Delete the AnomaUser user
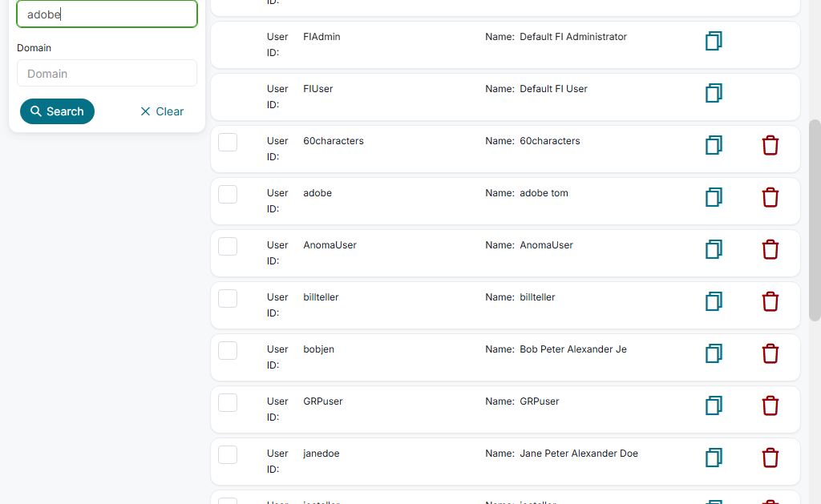Image resolution: width=821 pixels, height=504 pixels. click(770, 249)
